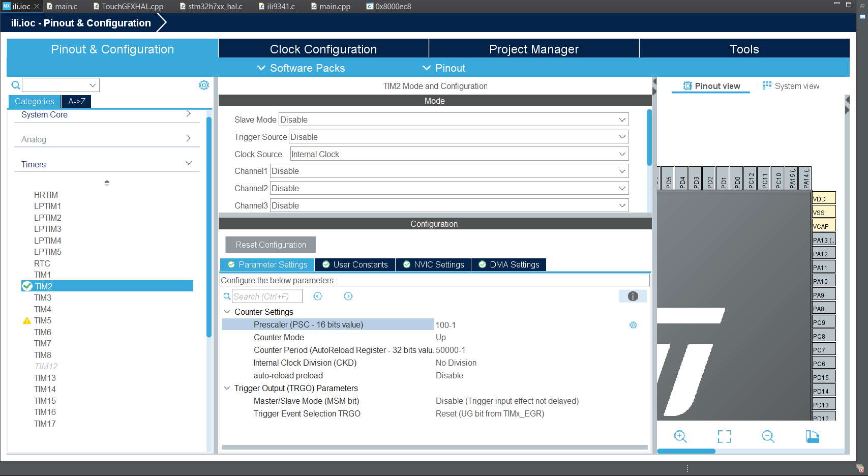The image size is (868, 476).
Task: Collapse the Timers category
Action: (x=189, y=162)
